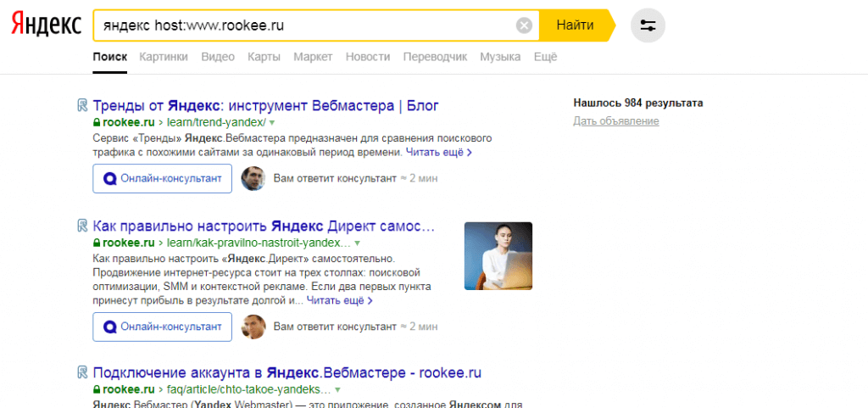Switch to the Переводчик tab

click(435, 57)
